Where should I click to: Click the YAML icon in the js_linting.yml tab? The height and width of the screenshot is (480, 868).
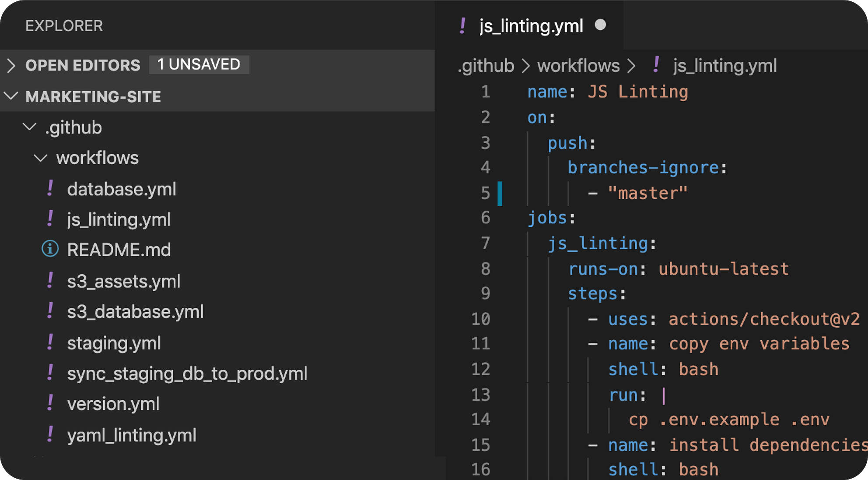pyautogui.click(x=462, y=26)
